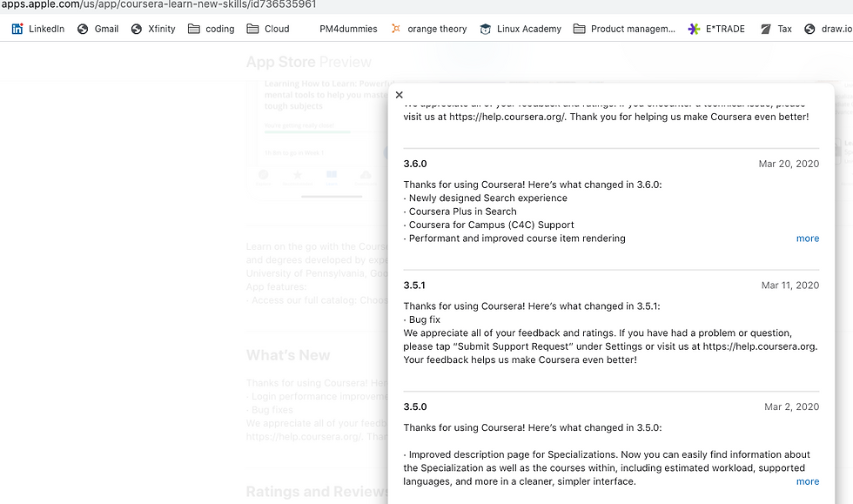Open the coding bookmarks folder
853x504 pixels.
(x=211, y=29)
